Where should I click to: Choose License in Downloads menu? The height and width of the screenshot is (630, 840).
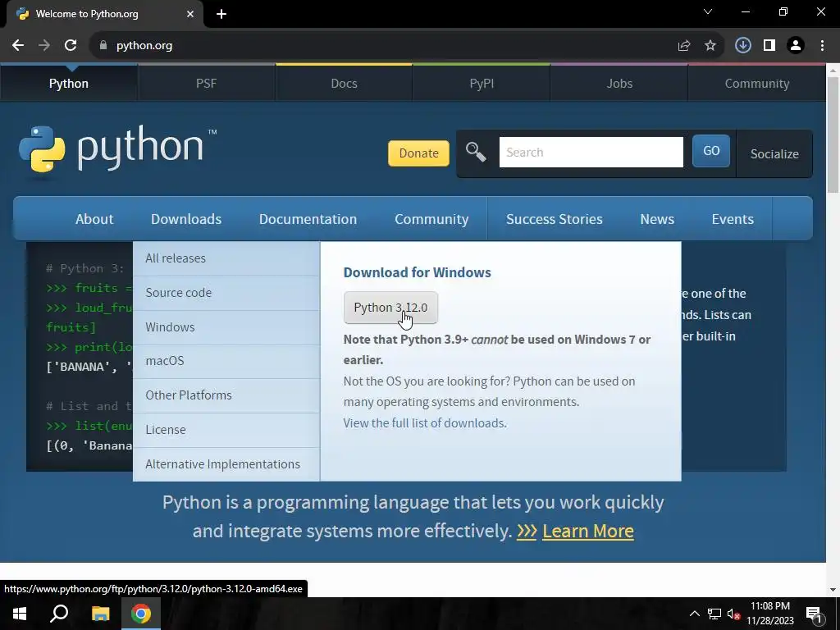coord(226,430)
